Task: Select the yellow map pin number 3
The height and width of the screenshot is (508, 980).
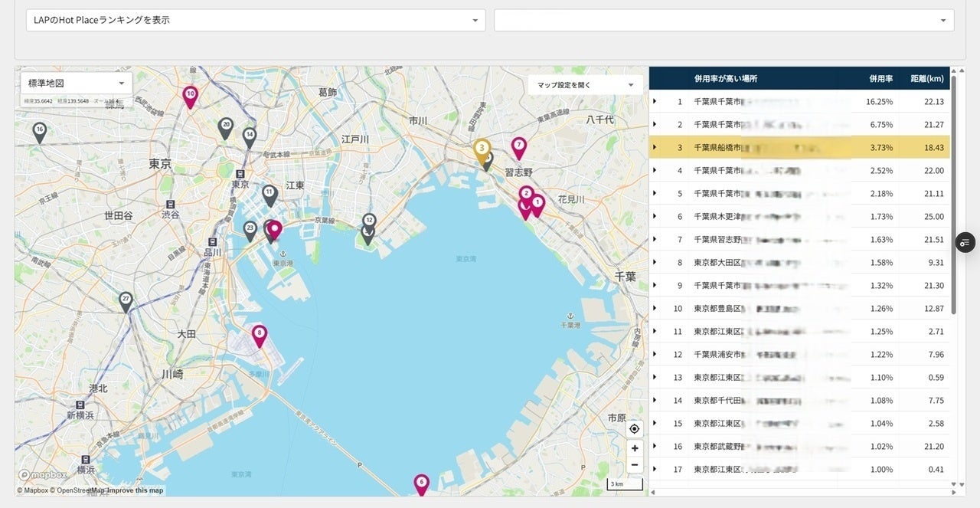Action: [x=482, y=148]
